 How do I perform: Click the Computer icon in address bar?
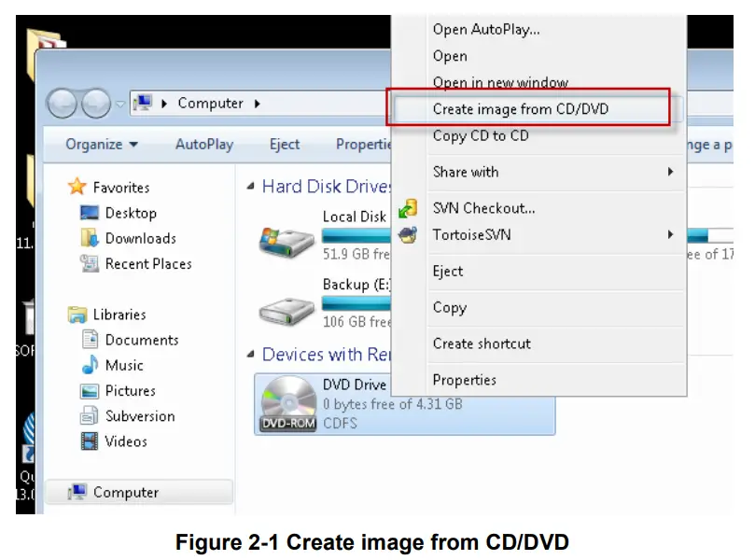(x=144, y=103)
